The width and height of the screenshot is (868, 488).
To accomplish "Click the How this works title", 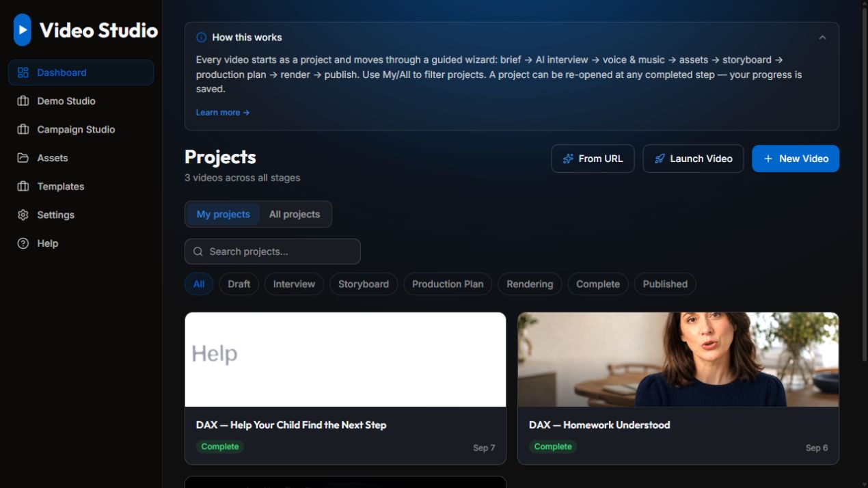I will pyautogui.click(x=247, y=38).
